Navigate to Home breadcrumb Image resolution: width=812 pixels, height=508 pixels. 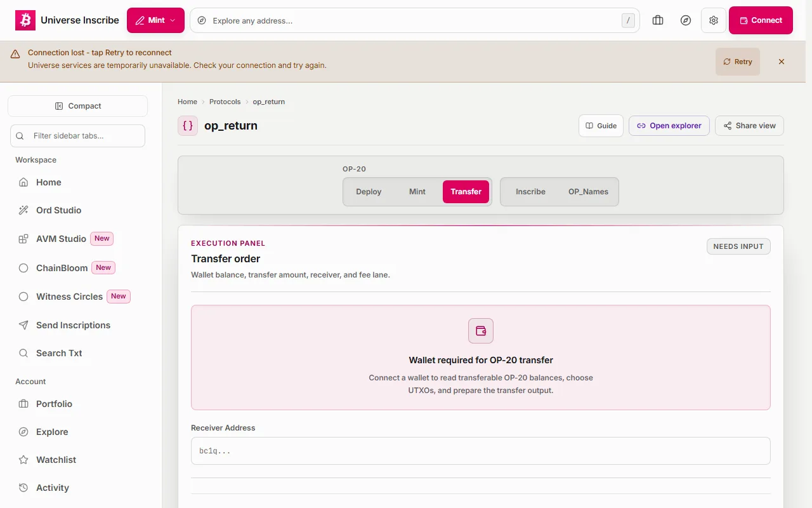(187, 102)
